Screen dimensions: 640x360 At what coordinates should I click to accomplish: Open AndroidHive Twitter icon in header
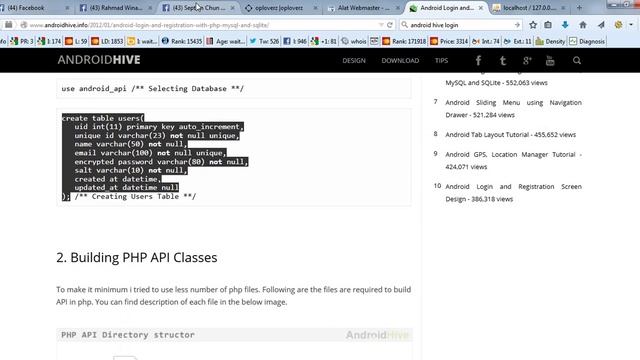pyautogui.click(x=503, y=61)
